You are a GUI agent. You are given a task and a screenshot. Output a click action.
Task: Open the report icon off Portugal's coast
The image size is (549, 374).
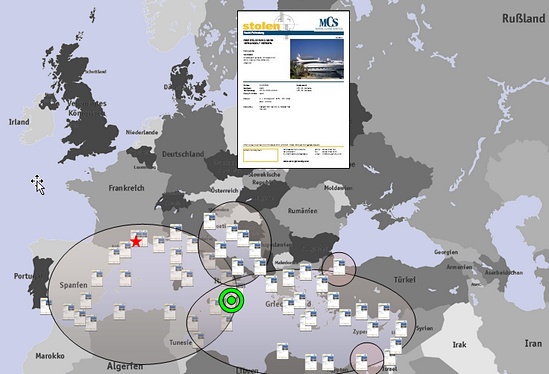pos(45,306)
